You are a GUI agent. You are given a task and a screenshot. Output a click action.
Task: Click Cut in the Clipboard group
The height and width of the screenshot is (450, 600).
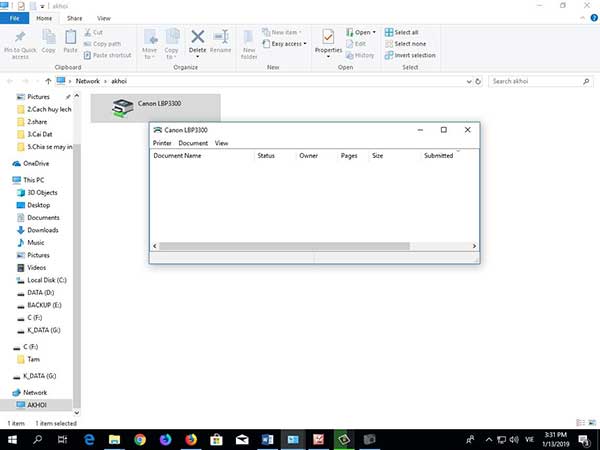pos(93,32)
